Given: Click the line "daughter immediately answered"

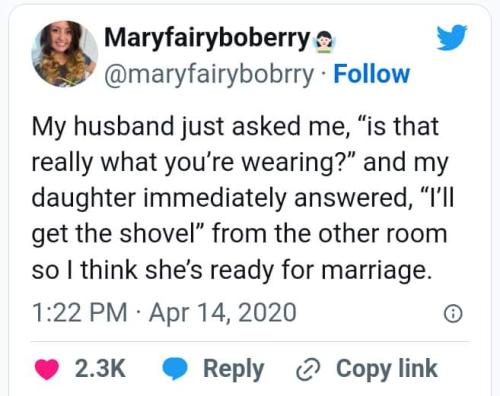Looking at the screenshot, I should (243, 198).
